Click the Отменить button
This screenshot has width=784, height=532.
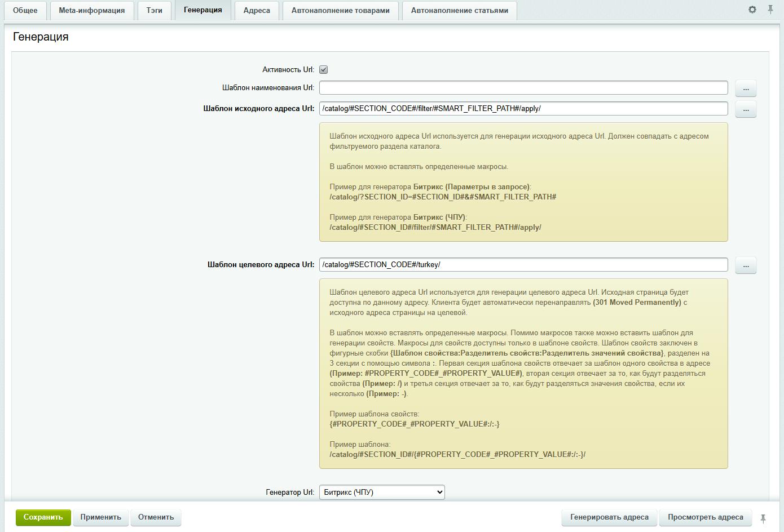[x=156, y=517]
